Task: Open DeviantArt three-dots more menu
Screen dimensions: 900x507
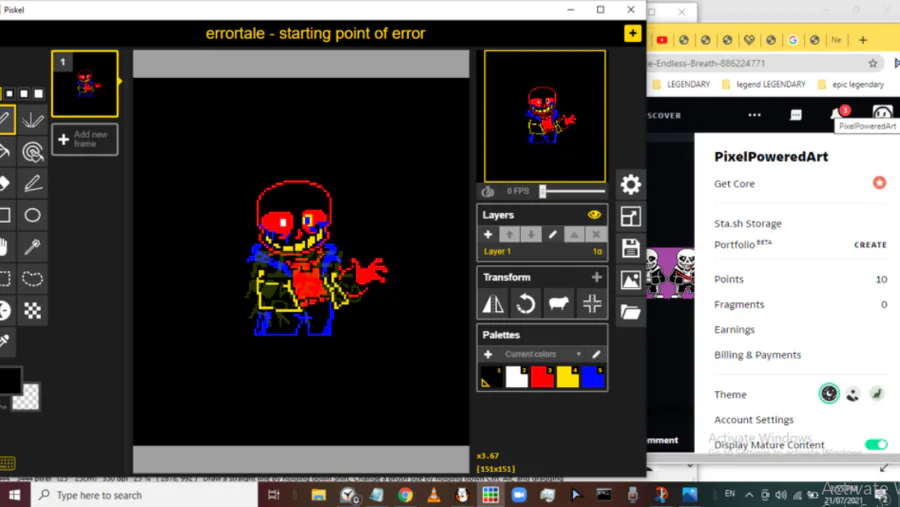Action: click(x=754, y=115)
